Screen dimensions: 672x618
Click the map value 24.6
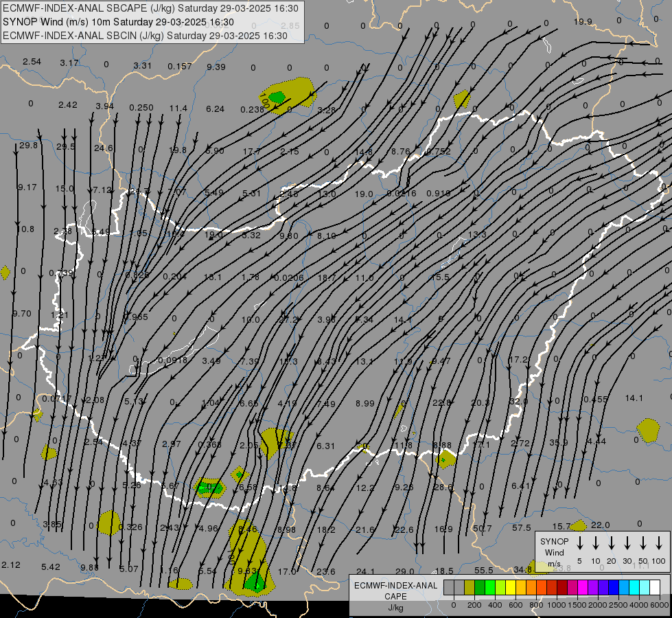[x=103, y=148]
